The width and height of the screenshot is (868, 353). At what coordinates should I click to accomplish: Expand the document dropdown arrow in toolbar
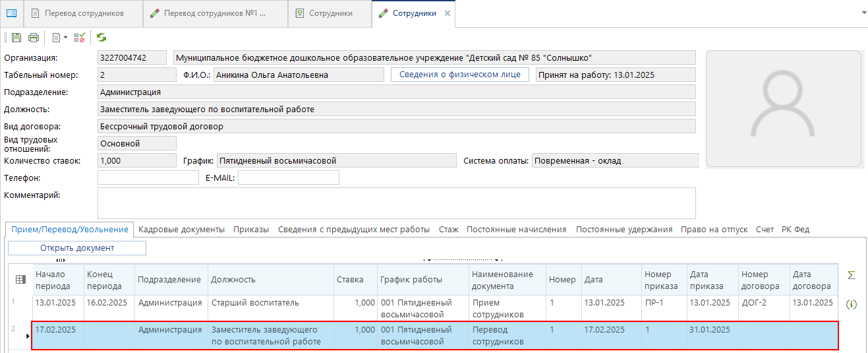(65, 38)
